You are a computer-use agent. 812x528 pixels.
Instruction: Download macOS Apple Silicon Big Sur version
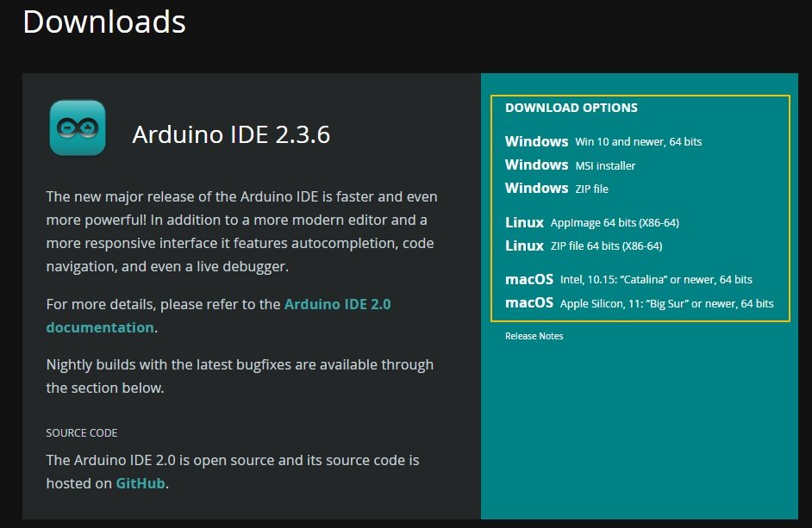(640, 303)
